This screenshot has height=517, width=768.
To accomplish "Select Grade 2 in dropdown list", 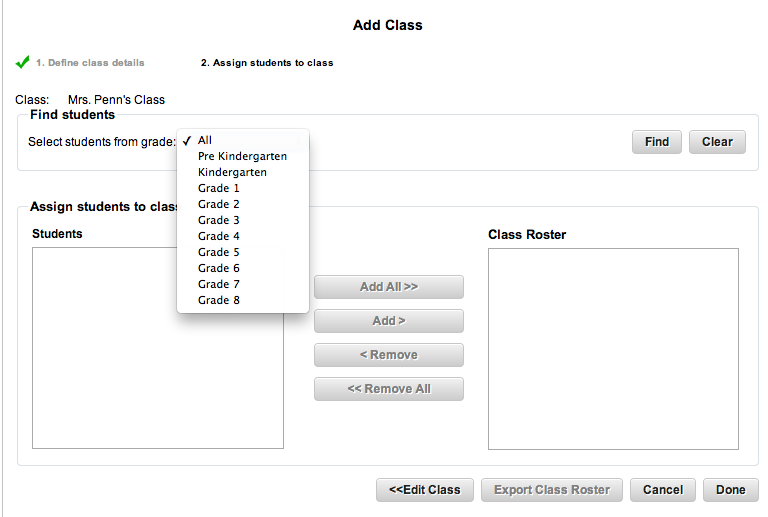I will [x=219, y=204].
